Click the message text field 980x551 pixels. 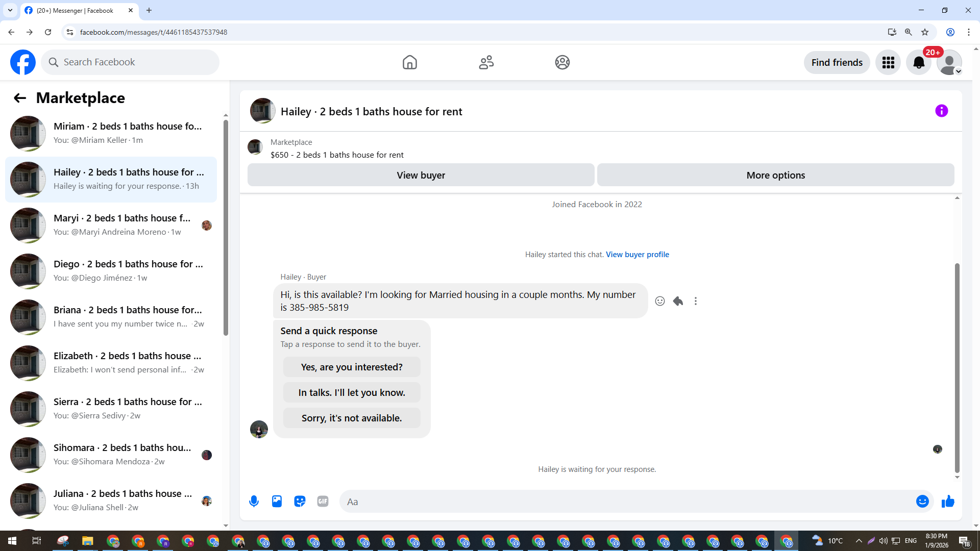click(x=628, y=502)
